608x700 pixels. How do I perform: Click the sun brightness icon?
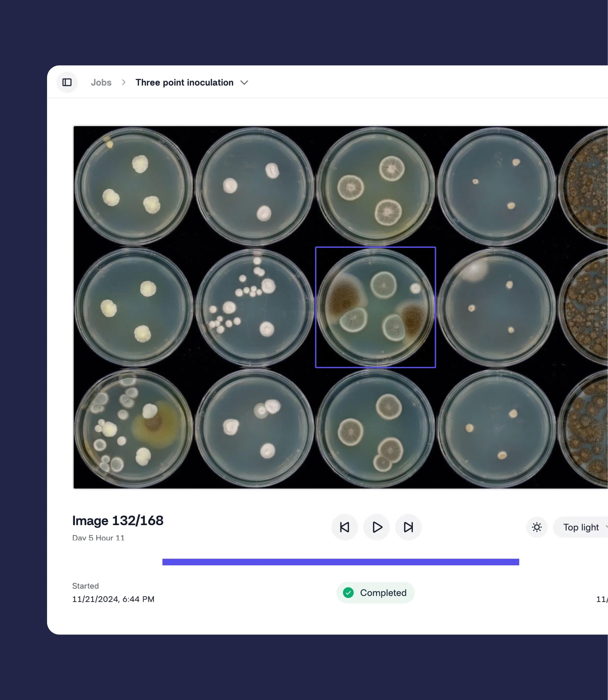coord(536,527)
